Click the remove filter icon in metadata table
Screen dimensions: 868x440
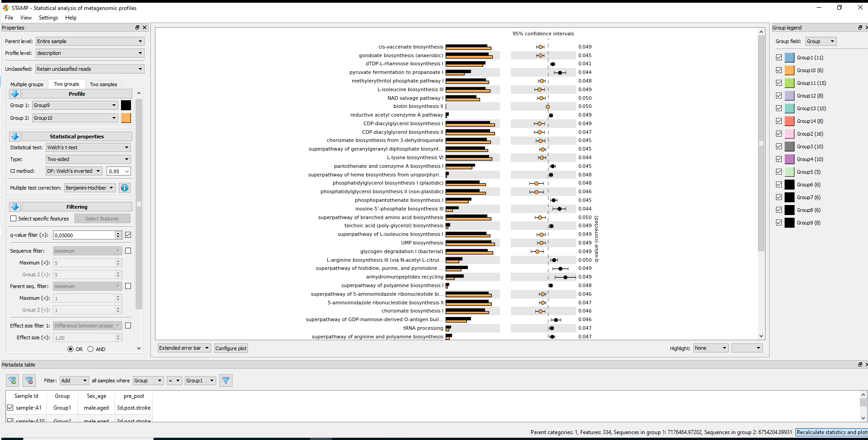(29, 381)
